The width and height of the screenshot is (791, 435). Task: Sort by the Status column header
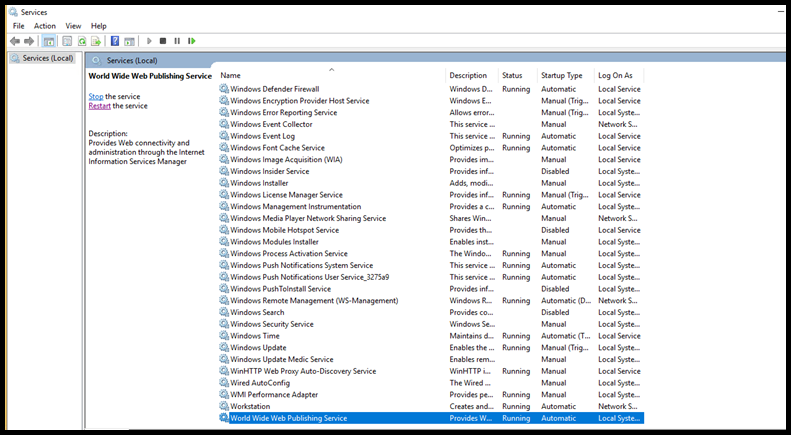518,75
